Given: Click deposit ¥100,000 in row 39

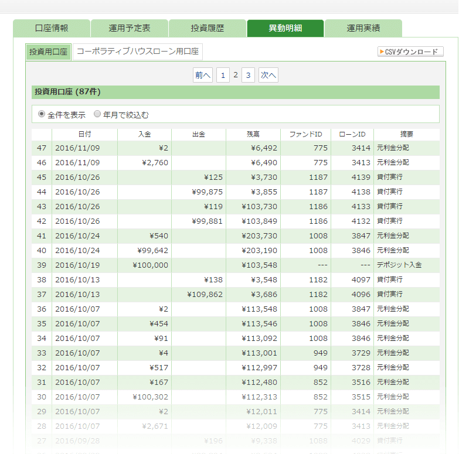Looking at the screenshot, I should click(x=150, y=265).
